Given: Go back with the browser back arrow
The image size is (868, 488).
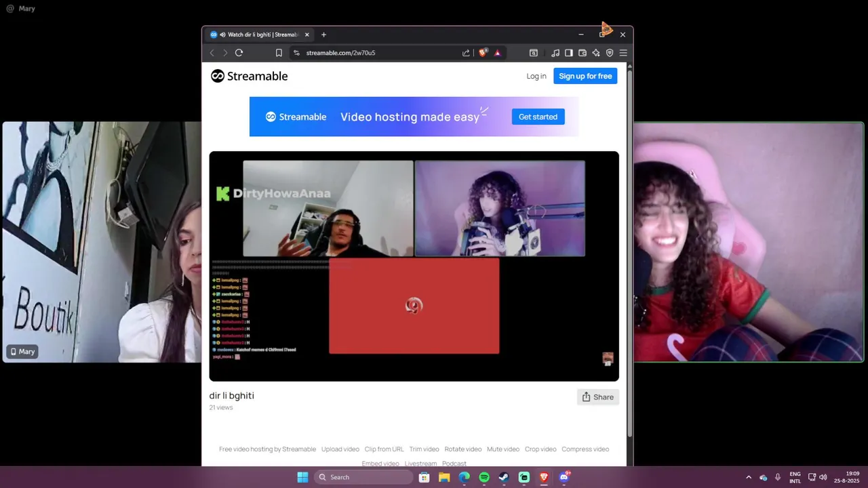Looking at the screenshot, I should tap(212, 53).
